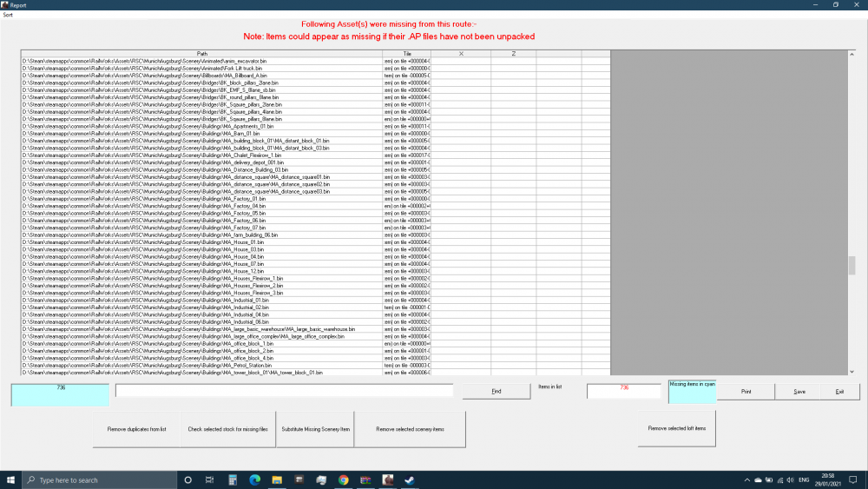Open Task View on the taskbar
This screenshot has height=489, width=868.
210,480
